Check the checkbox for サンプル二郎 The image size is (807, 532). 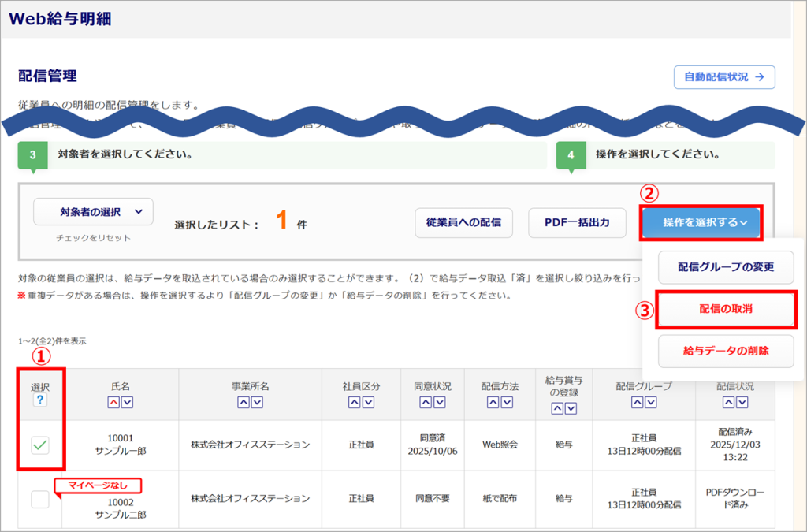pyautogui.click(x=40, y=499)
